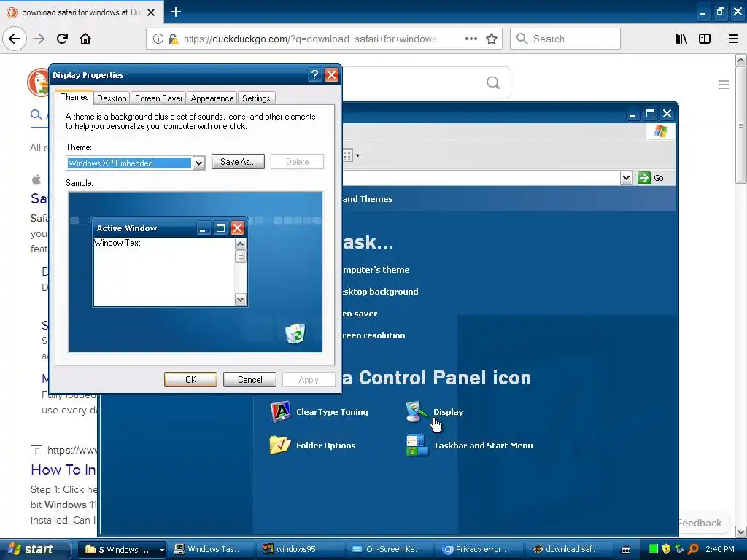Image resolution: width=747 pixels, height=560 pixels.
Task: Click the Display monitor icon in Control Panel
Action: (x=417, y=412)
